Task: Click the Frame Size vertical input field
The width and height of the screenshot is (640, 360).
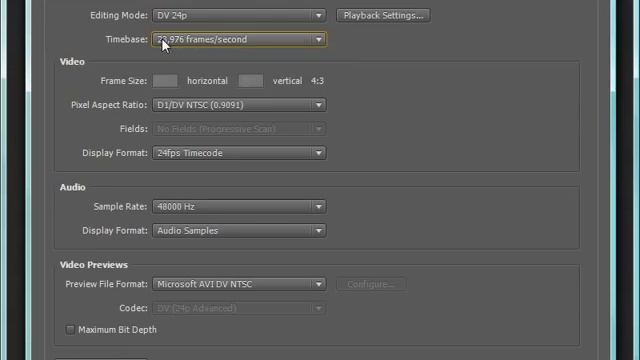Action: click(x=251, y=81)
